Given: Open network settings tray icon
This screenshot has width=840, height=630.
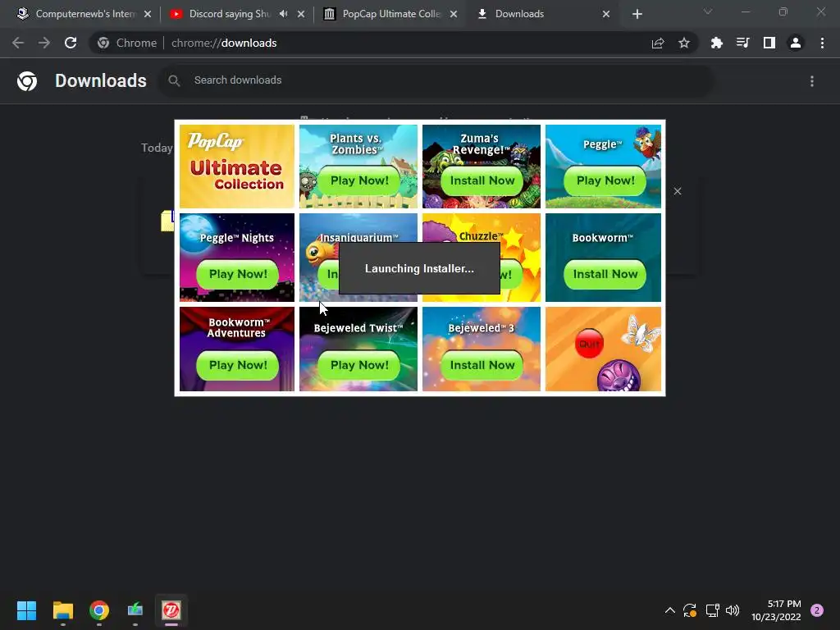Looking at the screenshot, I should point(712,610).
